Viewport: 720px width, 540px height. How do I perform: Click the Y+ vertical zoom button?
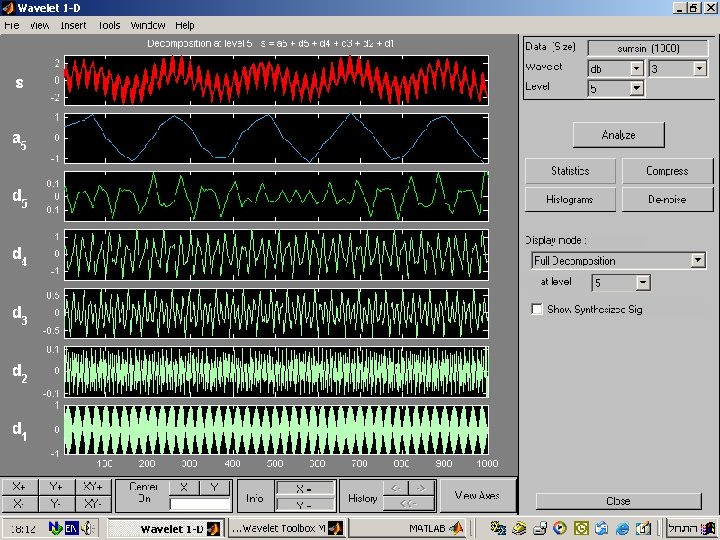[x=56, y=487]
